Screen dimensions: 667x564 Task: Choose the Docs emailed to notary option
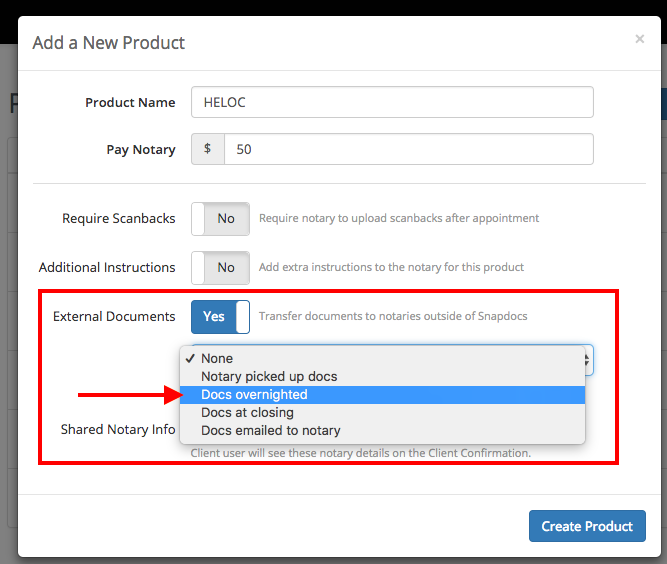270,430
